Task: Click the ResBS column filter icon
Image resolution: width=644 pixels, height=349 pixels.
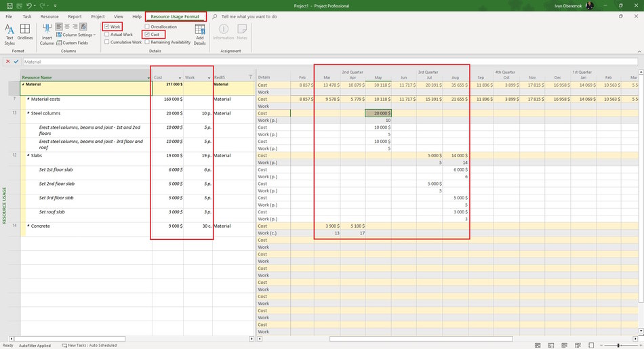Action: (x=250, y=77)
